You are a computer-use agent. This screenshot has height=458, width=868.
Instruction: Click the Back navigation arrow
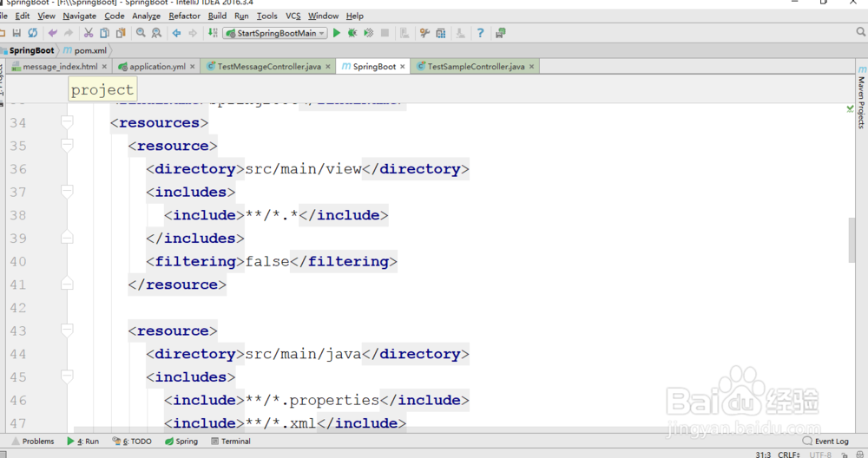click(x=176, y=33)
